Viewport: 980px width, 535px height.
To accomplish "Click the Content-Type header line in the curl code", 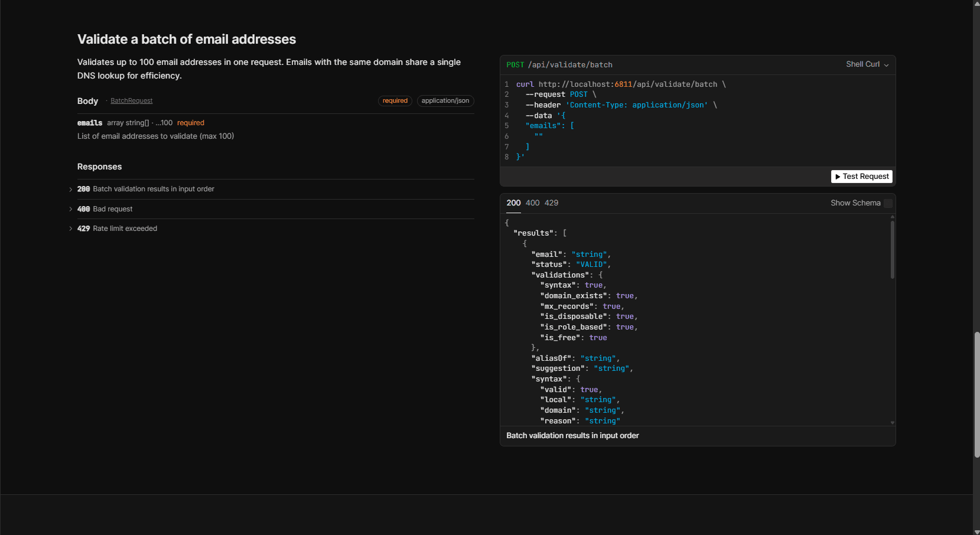I will point(621,105).
